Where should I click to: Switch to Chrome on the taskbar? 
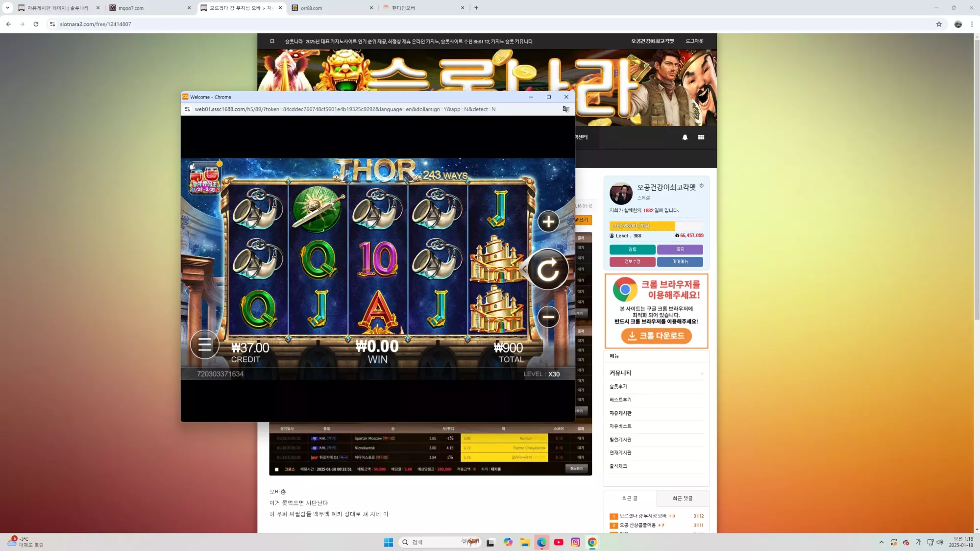[592, 542]
